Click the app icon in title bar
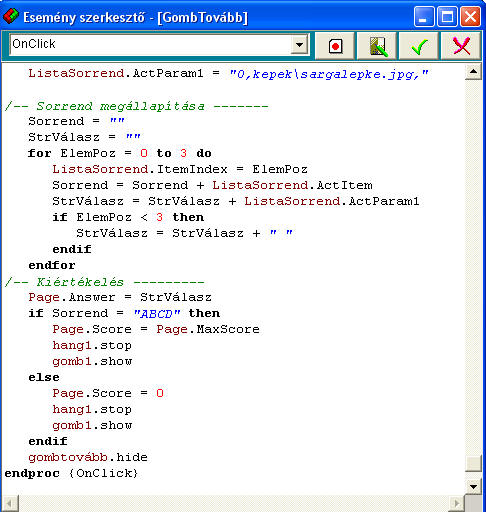This screenshot has width=486, height=512. point(11,16)
